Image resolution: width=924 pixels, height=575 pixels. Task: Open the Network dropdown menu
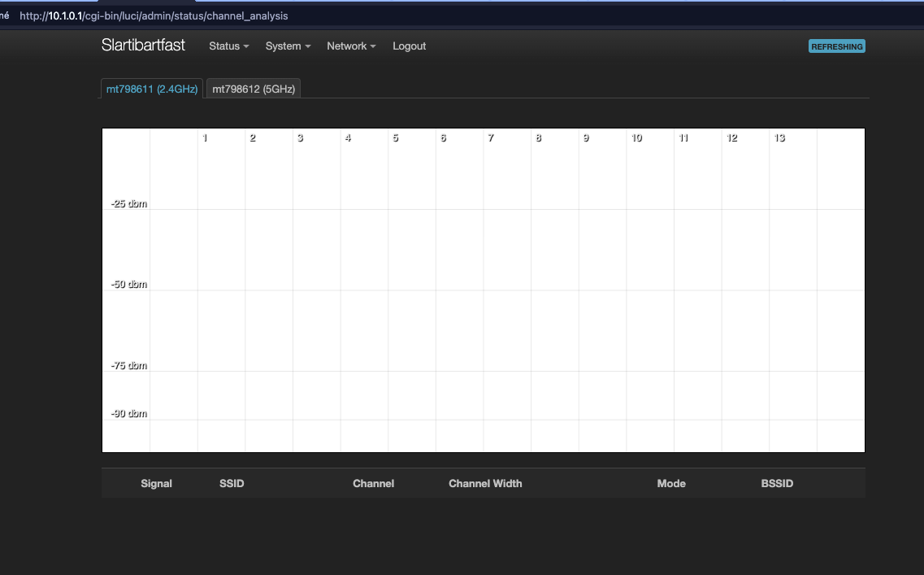(351, 46)
